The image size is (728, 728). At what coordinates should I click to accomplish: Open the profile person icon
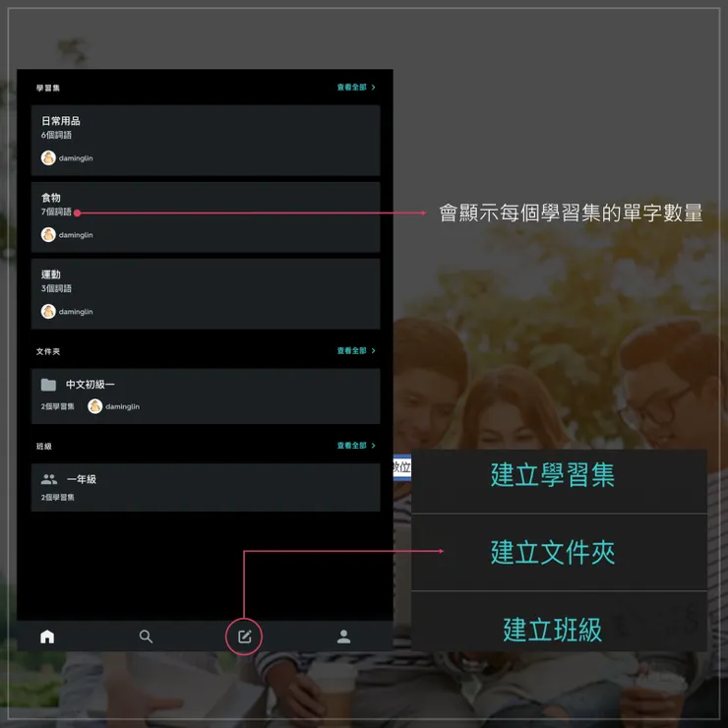point(343,637)
